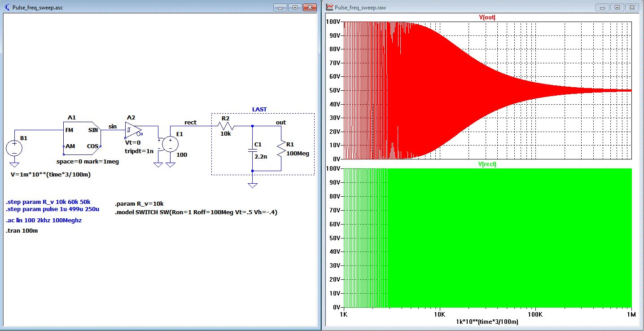Click the waveform icon in raw window title
The width and height of the screenshot is (644, 331).
tap(330, 8)
